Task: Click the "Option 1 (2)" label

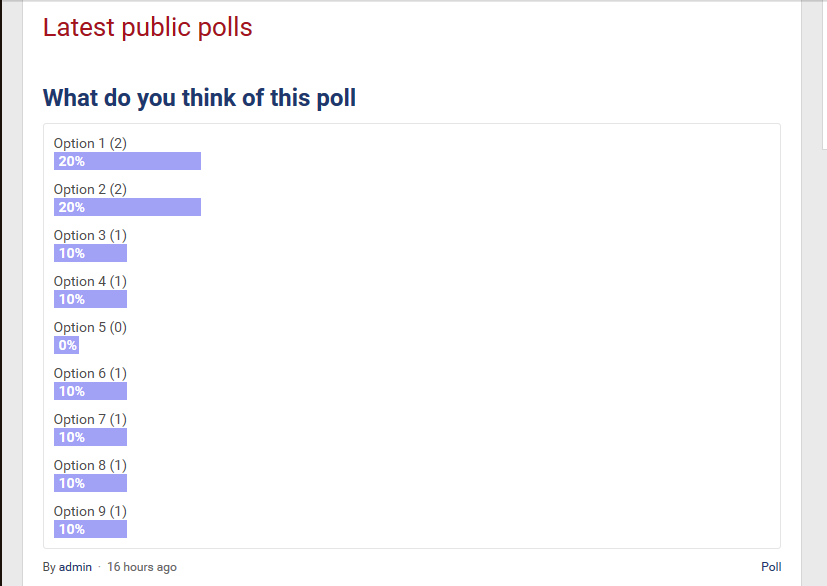Action: pyautogui.click(x=90, y=143)
